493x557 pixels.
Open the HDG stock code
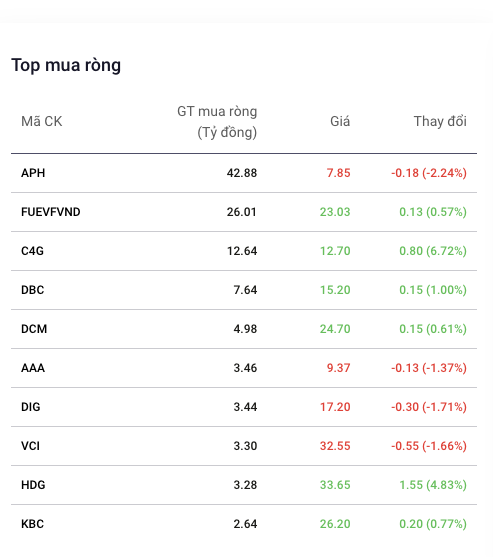click(x=33, y=485)
